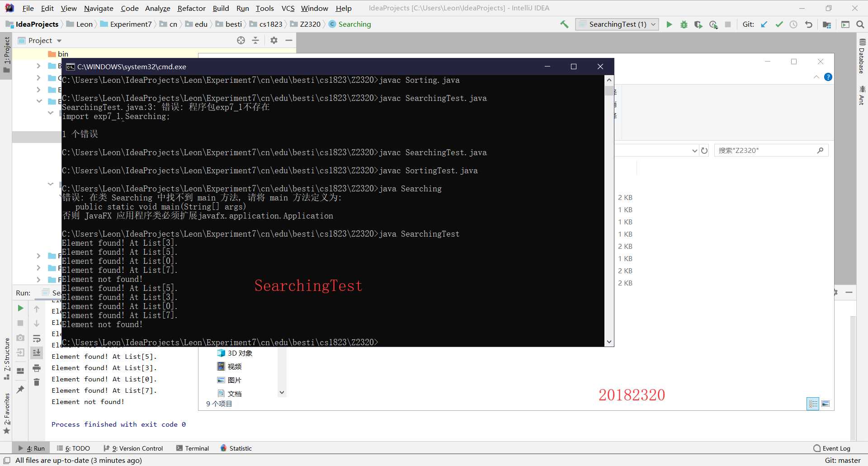Image resolution: width=868 pixels, height=466 pixels.
Task: Open the Version Control tab
Action: 133,448
